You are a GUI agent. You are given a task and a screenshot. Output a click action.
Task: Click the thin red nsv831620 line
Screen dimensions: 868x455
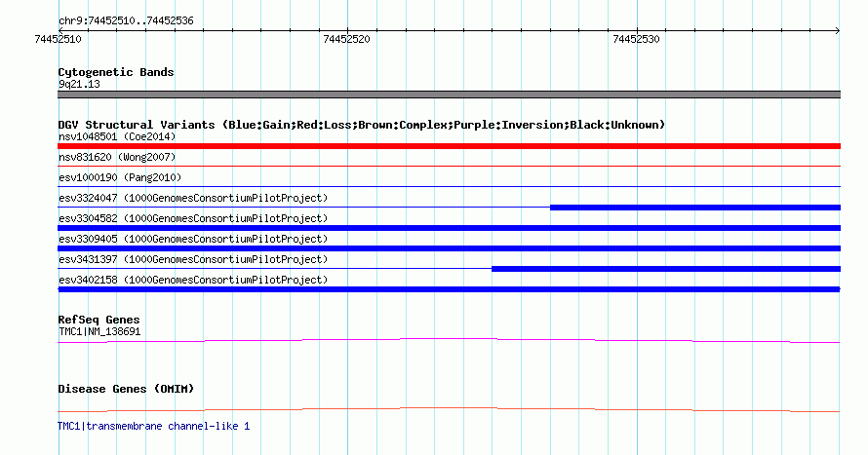[x=449, y=166]
